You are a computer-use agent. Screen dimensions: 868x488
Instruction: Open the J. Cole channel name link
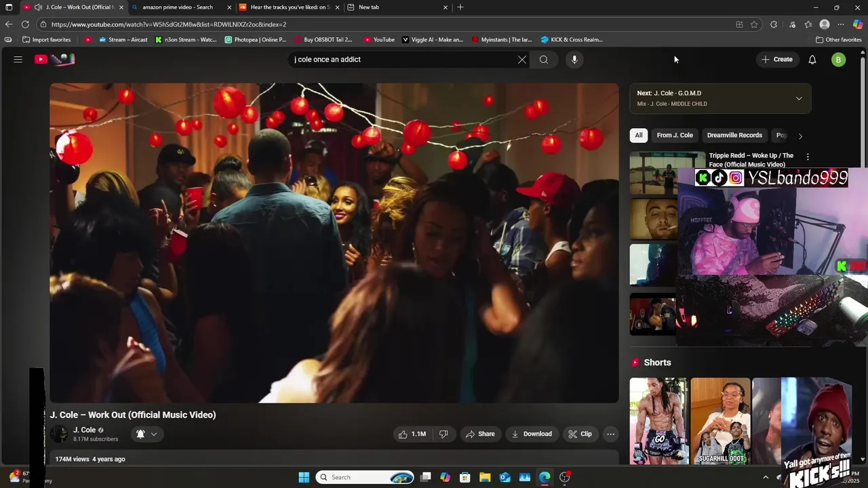(x=85, y=430)
